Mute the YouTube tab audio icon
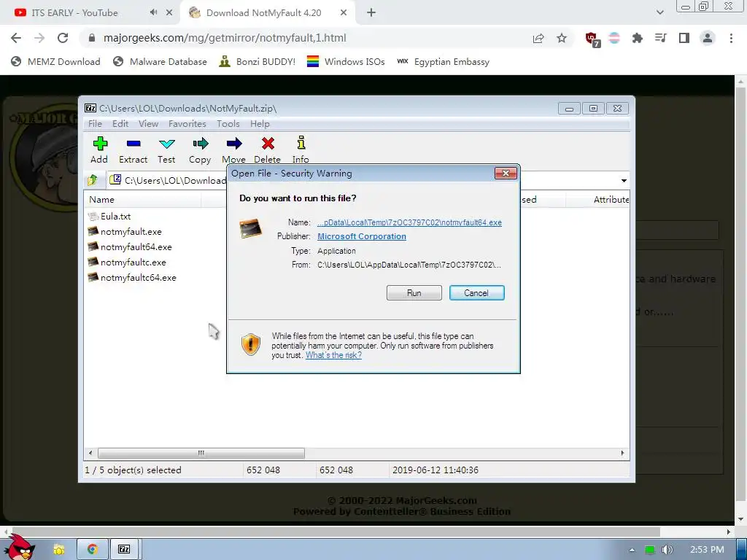This screenshot has width=747, height=560. (x=153, y=12)
